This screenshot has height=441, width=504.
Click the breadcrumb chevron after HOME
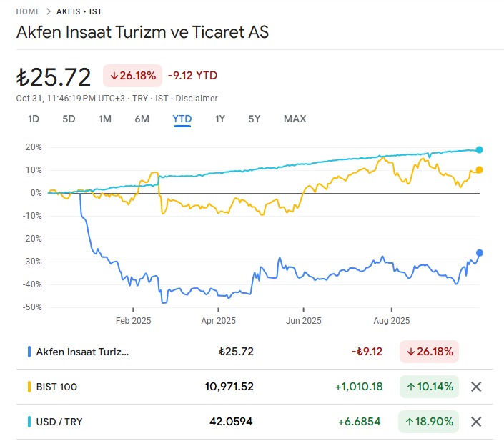[x=48, y=12]
